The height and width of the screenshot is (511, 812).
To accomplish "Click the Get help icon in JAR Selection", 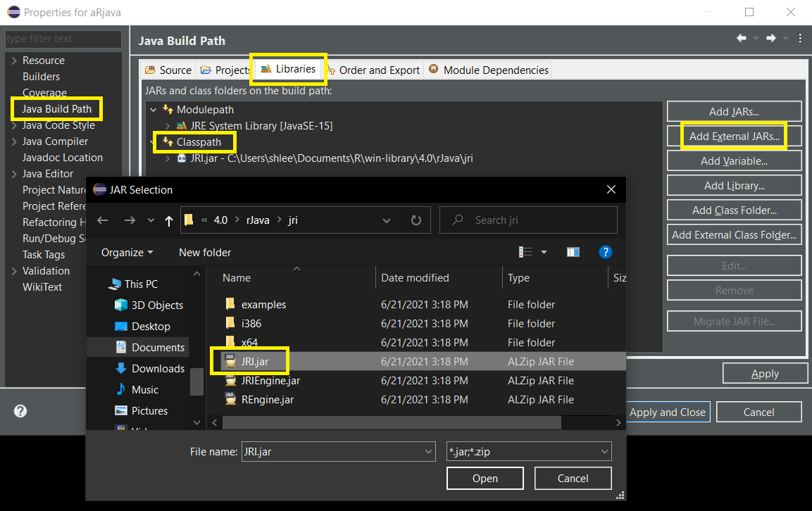I will pyautogui.click(x=606, y=252).
